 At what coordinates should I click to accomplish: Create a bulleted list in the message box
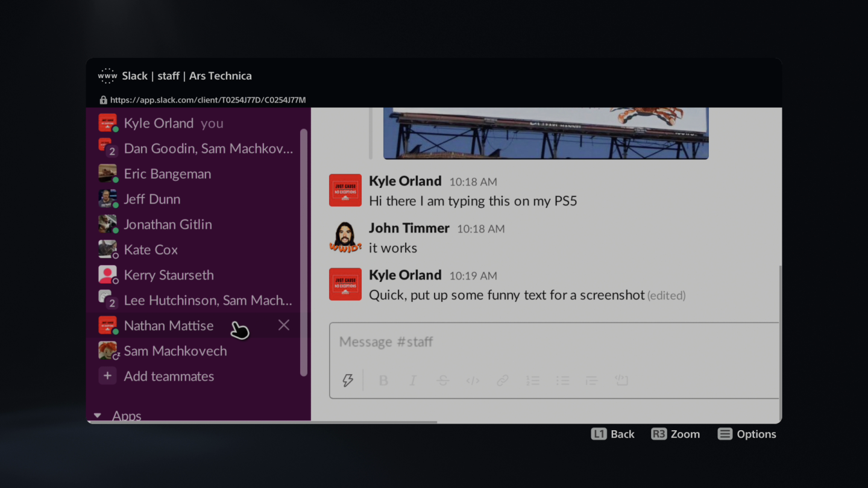coord(562,380)
